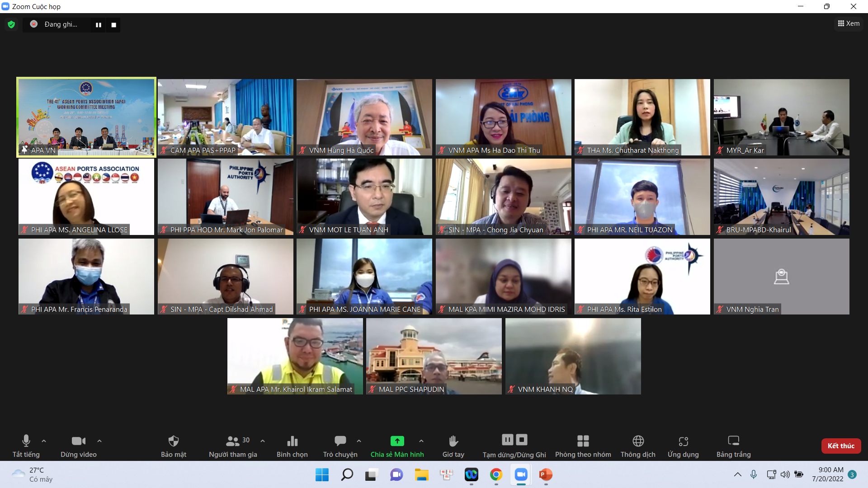
Task: Select PHI APA Mr. Francis Penaranda tile
Action: click(x=86, y=277)
